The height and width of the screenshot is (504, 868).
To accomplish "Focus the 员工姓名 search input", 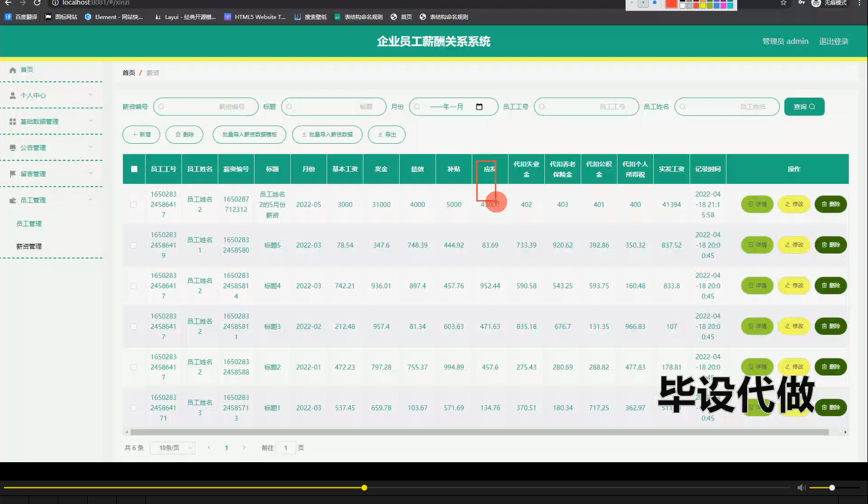I will click(727, 107).
